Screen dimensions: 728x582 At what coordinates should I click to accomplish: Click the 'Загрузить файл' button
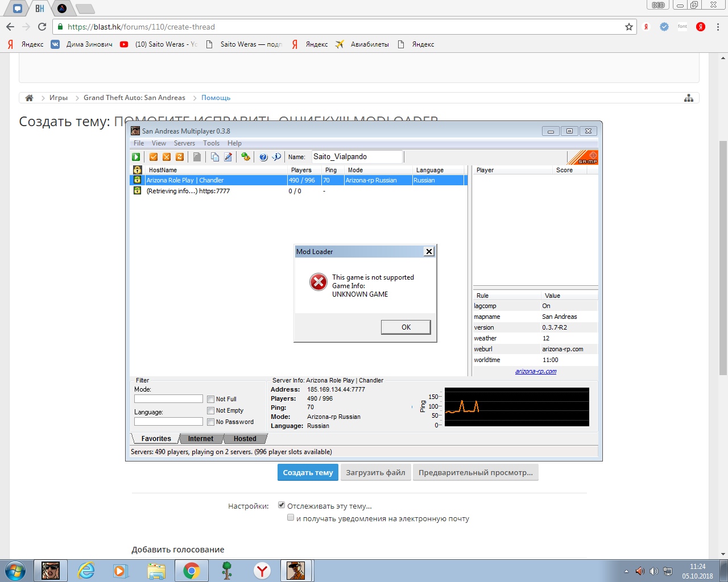pos(375,472)
